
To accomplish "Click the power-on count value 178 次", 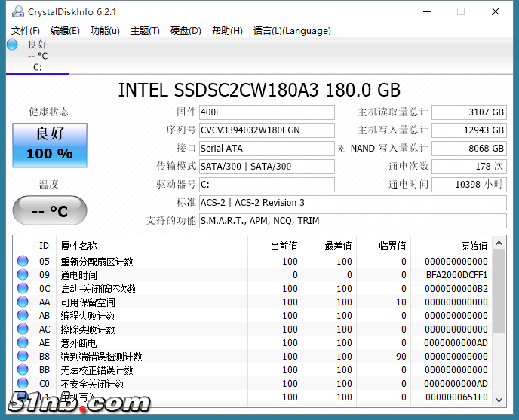I will tap(469, 167).
